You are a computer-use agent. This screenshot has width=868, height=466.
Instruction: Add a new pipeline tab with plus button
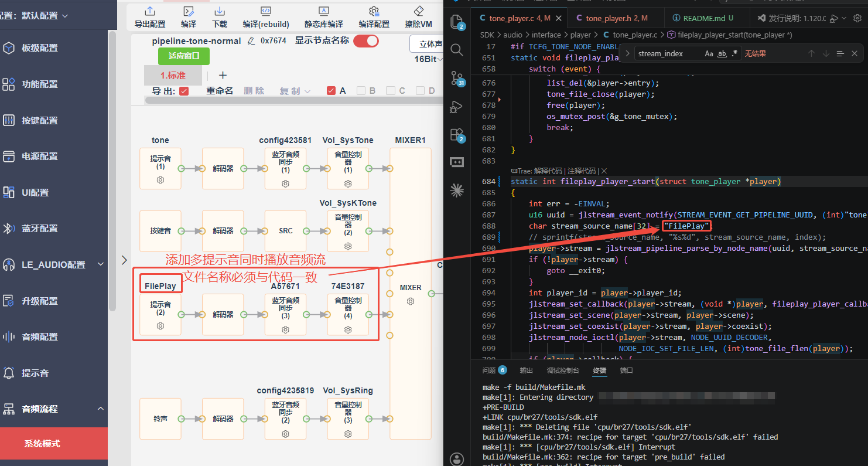pos(223,75)
